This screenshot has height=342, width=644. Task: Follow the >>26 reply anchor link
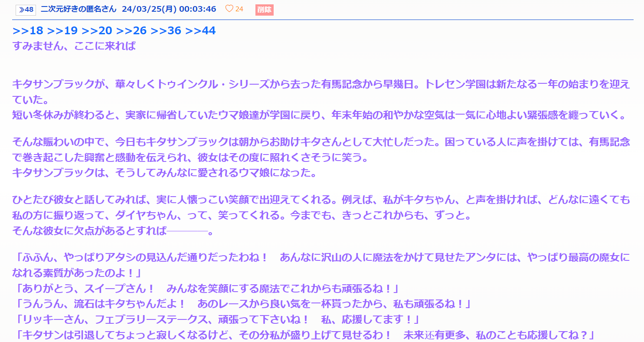[131, 30]
